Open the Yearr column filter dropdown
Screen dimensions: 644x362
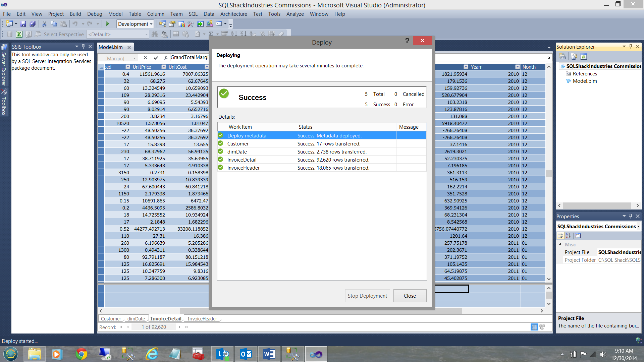click(517, 67)
